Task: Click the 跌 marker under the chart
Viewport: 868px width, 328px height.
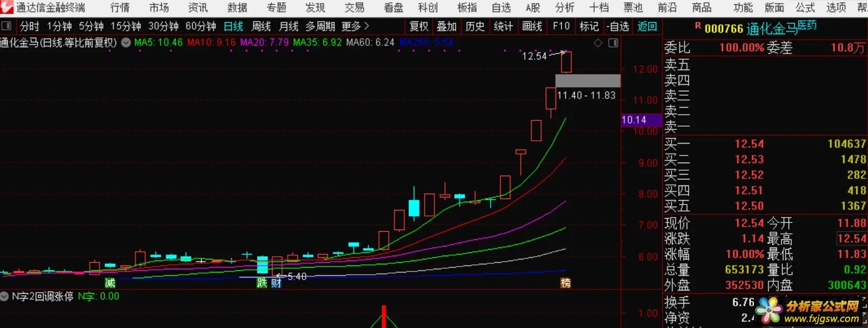Action: [262, 283]
